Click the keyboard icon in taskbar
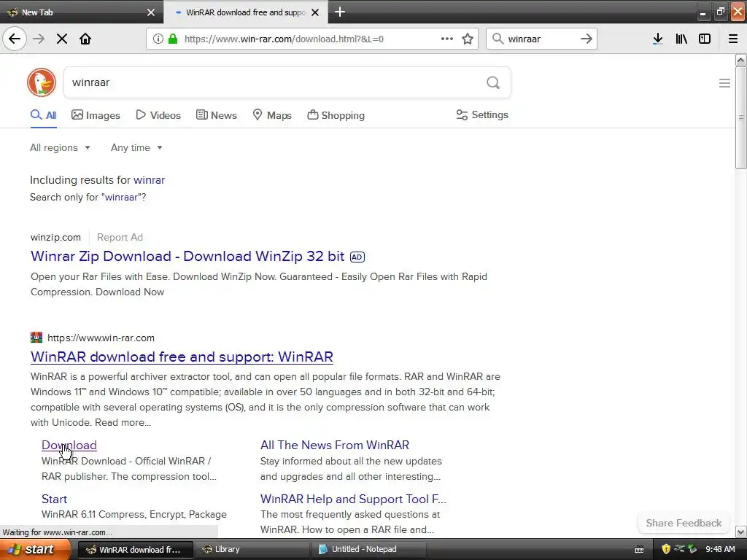 click(x=639, y=550)
